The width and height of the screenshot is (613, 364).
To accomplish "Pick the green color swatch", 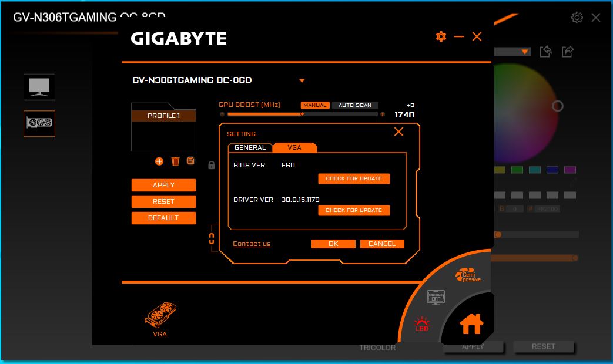I will 517,170.
